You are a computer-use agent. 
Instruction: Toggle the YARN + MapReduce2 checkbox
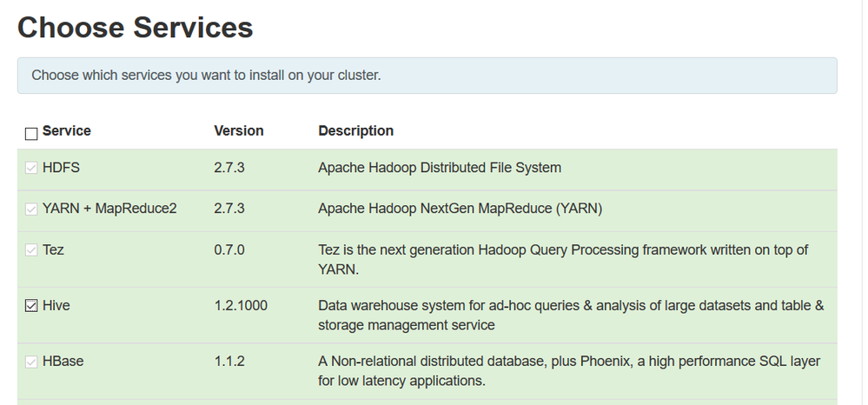click(x=31, y=209)
